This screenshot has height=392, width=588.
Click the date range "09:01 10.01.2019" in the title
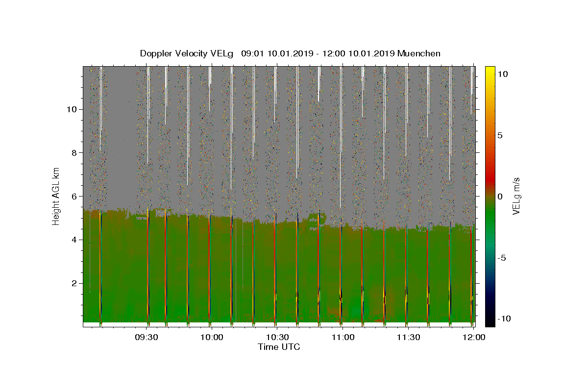click(277, 54)
